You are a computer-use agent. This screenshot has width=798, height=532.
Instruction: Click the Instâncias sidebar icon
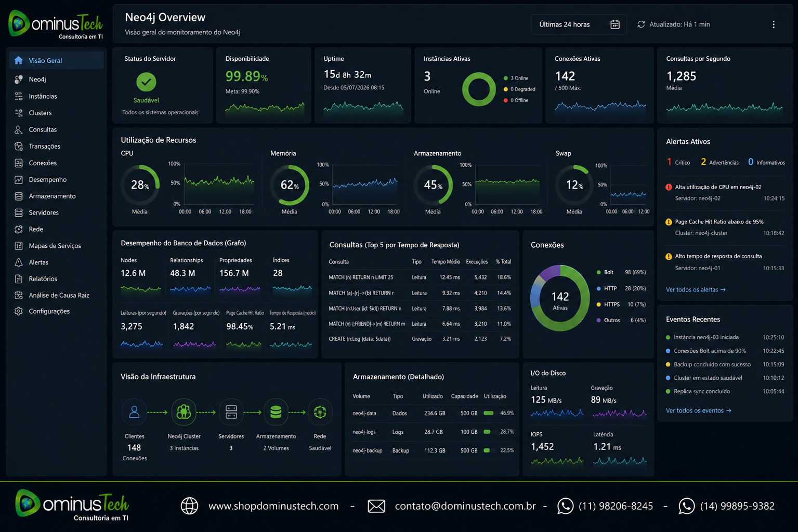19,96
